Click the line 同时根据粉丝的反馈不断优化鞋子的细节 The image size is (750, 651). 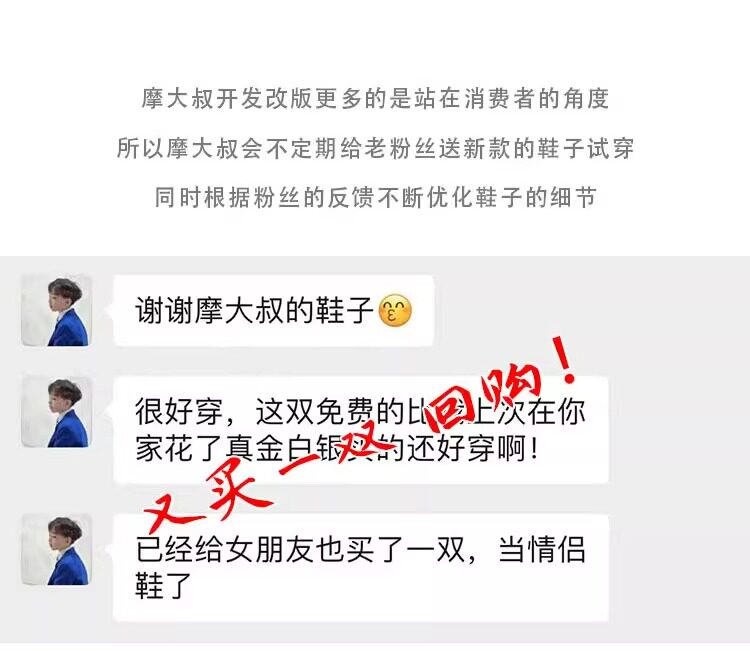(x=375, y=197)
